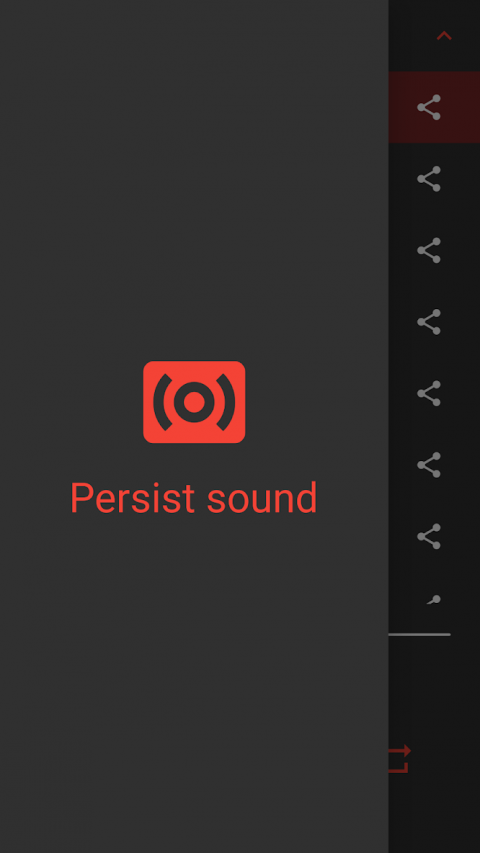Tap the dark header strip left of the chevron
Screen dimensions: 480x853
(x=409, y=36)
